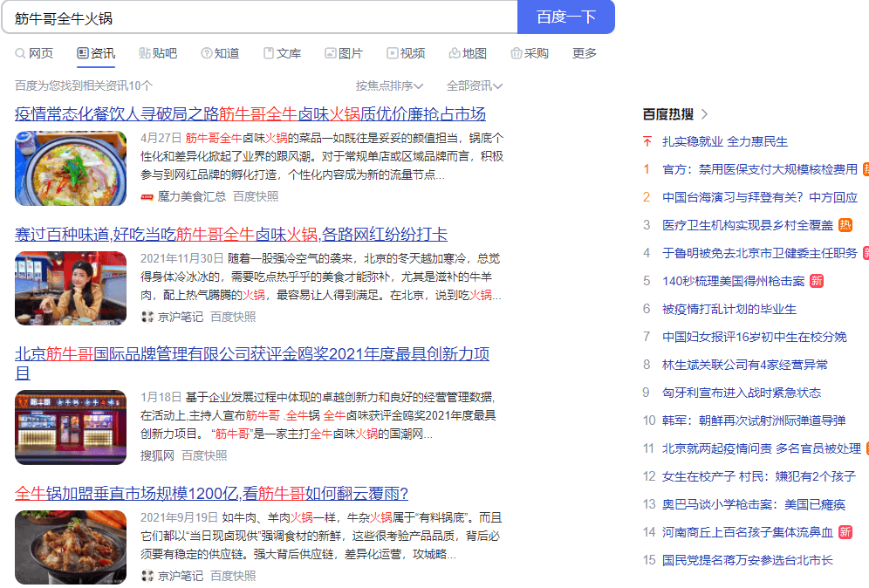Viewport: 869px width, 588px height.
Task: Click the news icon beside 资讯
Action: (x=83, y=53)
